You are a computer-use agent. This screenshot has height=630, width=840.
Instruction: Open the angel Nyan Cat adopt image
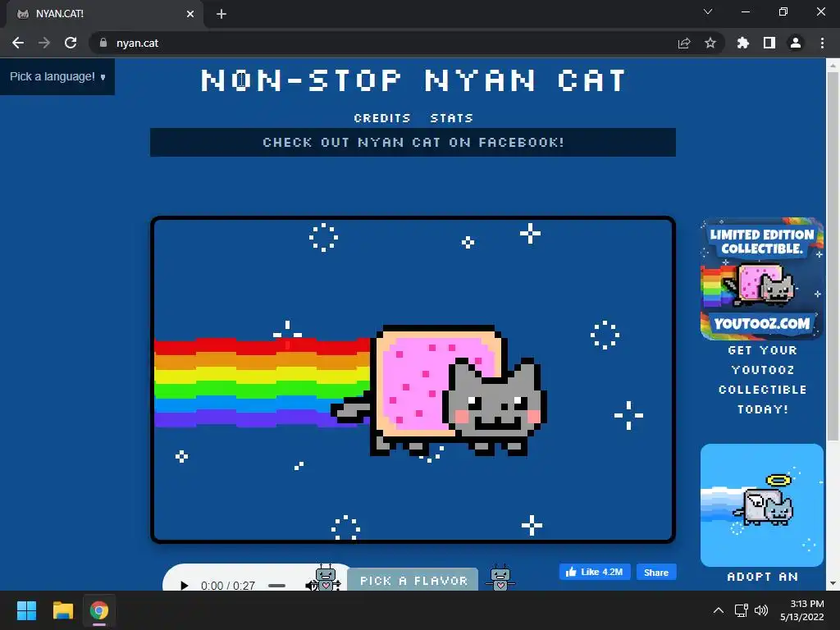[x=762, y=505]
